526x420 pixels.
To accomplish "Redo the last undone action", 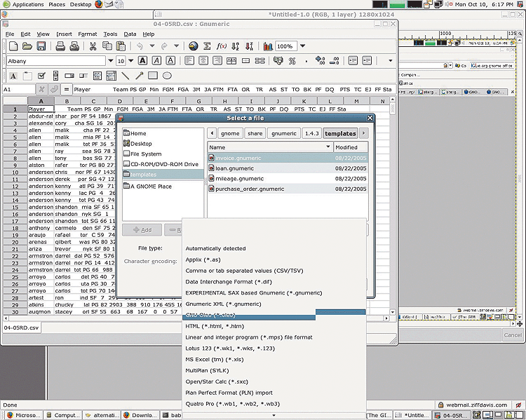I will 164,46.
